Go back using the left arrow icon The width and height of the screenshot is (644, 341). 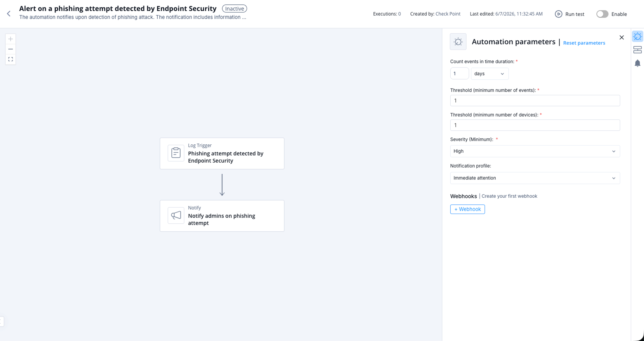[x=9, y=14]
